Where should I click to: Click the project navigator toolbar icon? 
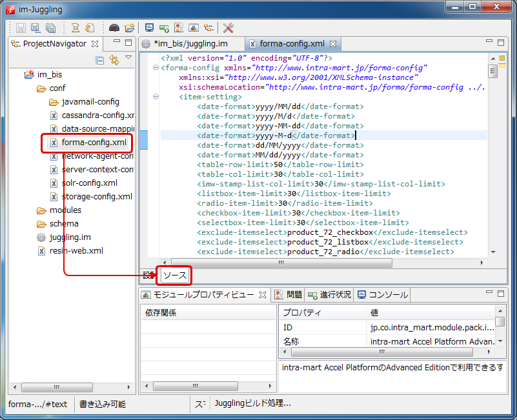click(x=208, y=28)
